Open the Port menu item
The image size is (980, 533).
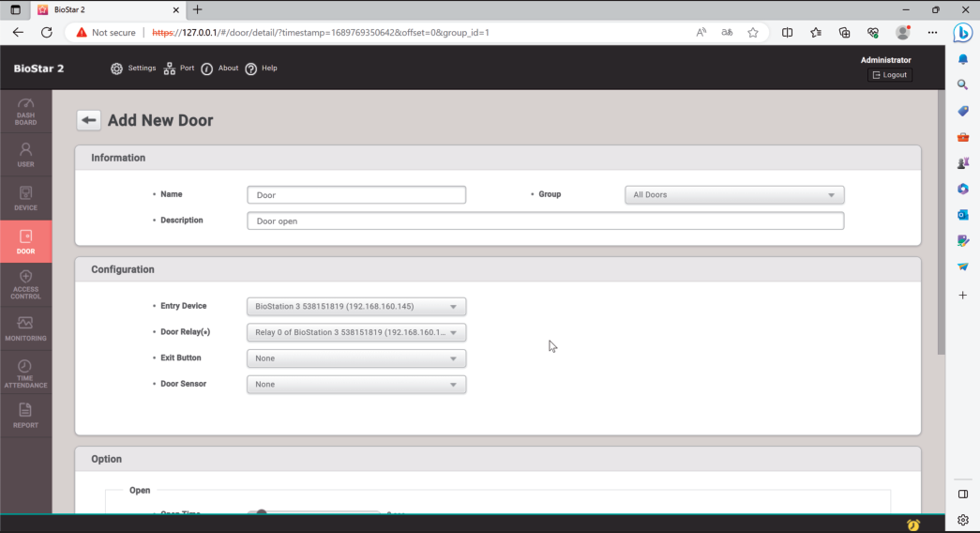tap(179, 69)
